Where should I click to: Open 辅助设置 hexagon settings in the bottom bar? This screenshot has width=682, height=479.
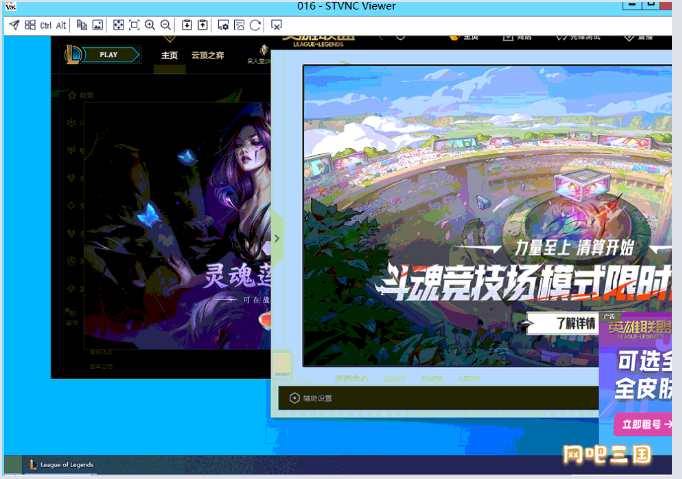point(311,398)
